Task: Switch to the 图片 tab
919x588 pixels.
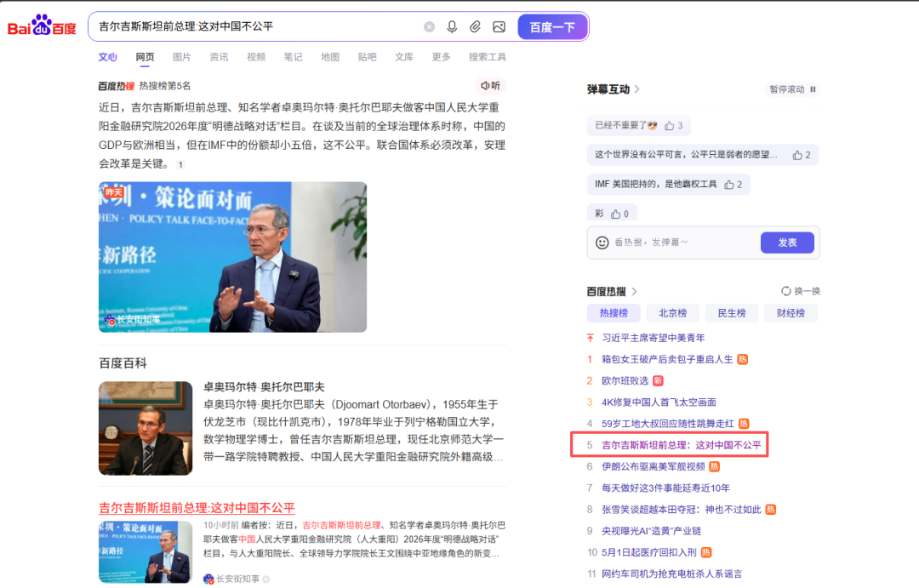Action: (181, 57)
